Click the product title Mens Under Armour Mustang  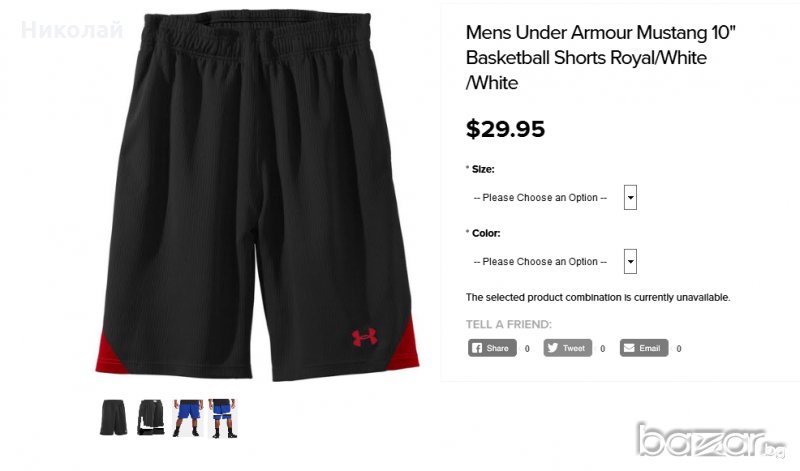point(601,57)
